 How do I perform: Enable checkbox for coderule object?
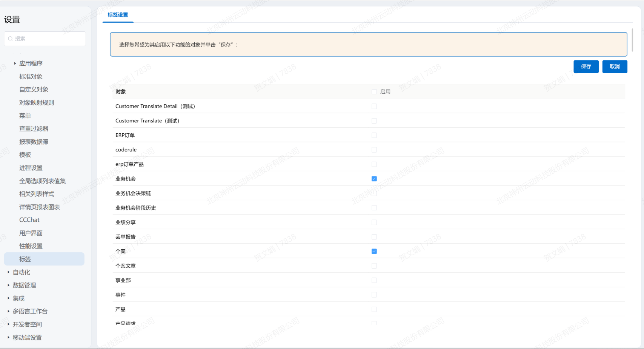374,150
